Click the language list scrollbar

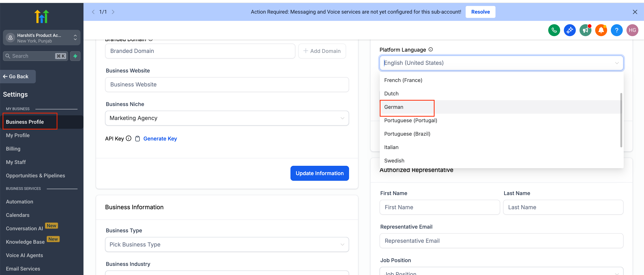click(621, 120)
